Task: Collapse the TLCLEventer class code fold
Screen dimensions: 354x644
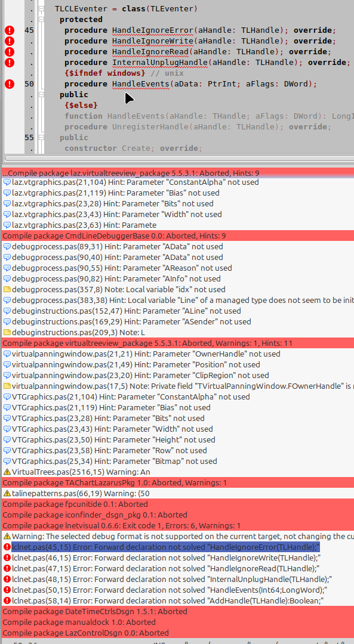Action: (41, 8)
